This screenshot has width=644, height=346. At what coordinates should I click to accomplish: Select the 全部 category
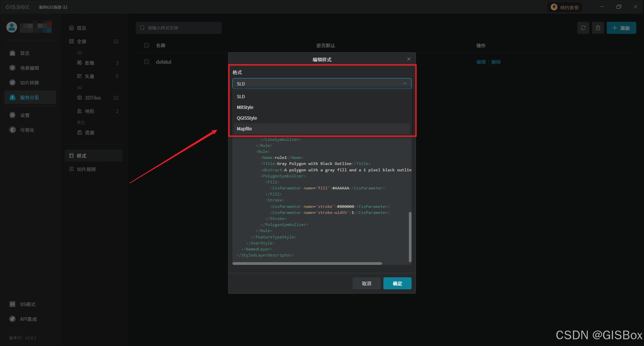click(x=94, y=41)
